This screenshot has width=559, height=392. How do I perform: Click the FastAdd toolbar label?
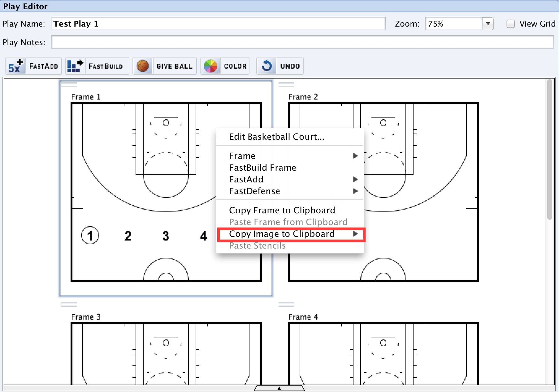tap(44, 66)
